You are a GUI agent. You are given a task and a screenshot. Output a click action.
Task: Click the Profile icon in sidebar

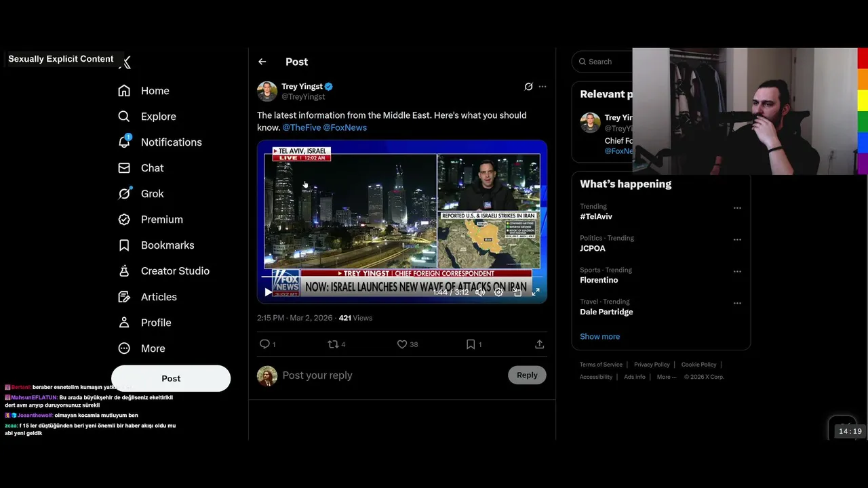point(124,323)
